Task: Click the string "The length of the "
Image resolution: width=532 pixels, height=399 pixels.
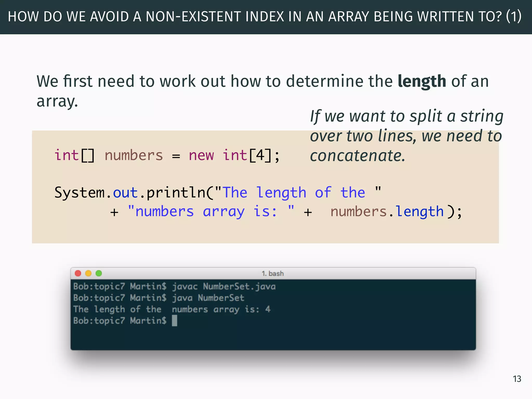Action: [298, 193]
